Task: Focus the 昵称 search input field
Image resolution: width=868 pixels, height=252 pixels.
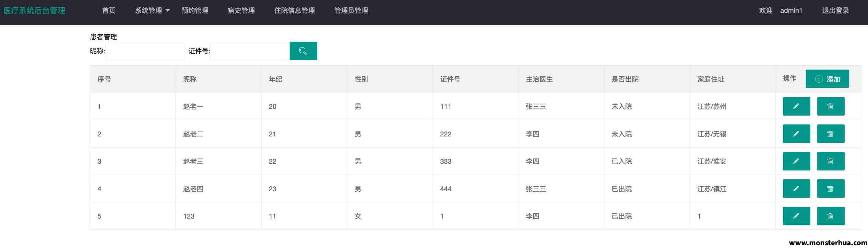Action: coord(145,51)
